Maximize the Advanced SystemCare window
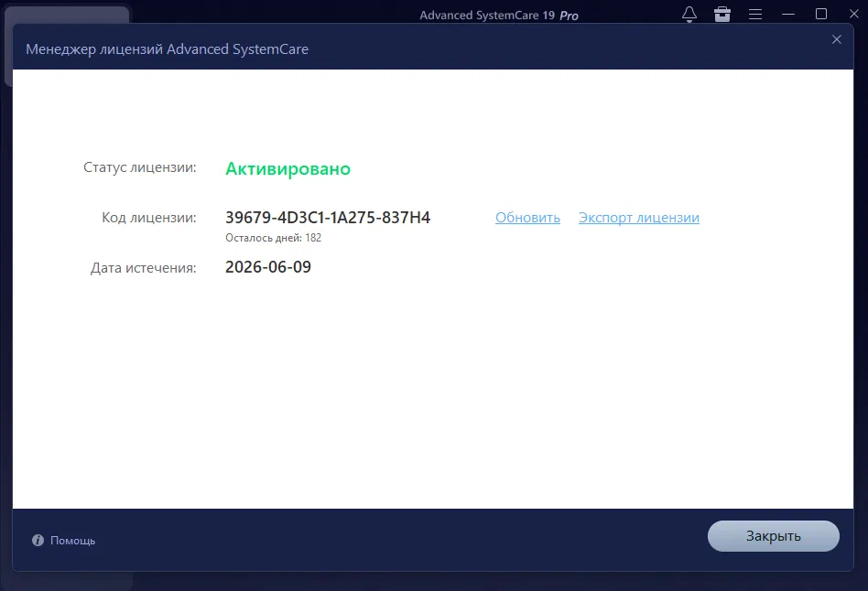This screenshot has width=868, height=591. pyautogui.click(x=820, y=14)
